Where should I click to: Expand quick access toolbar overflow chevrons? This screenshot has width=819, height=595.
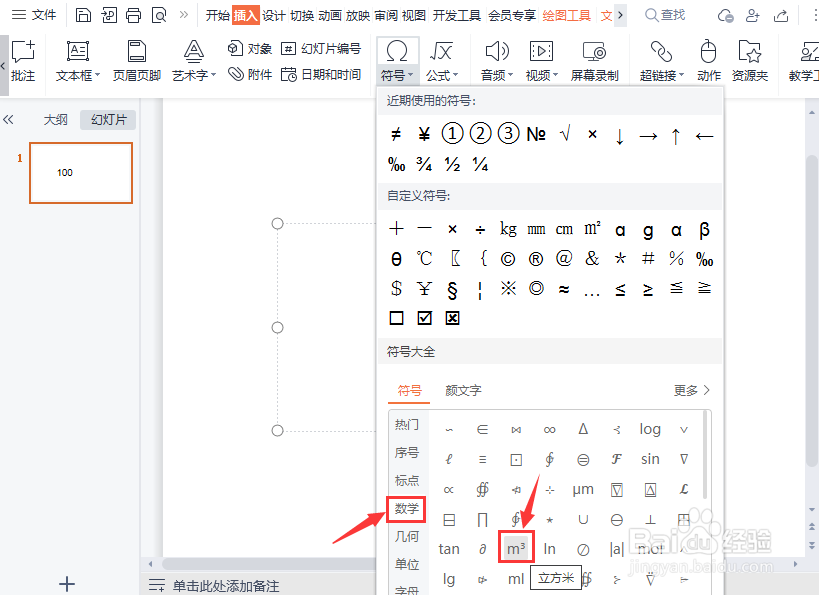[x=183, y=15]
